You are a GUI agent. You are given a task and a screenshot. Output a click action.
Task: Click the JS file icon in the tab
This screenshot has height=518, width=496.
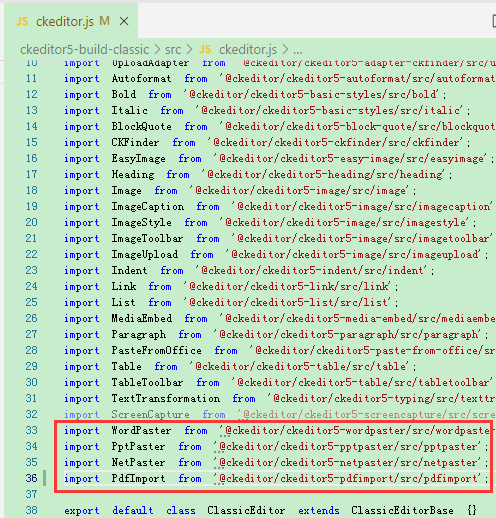[x=22, y=22]
